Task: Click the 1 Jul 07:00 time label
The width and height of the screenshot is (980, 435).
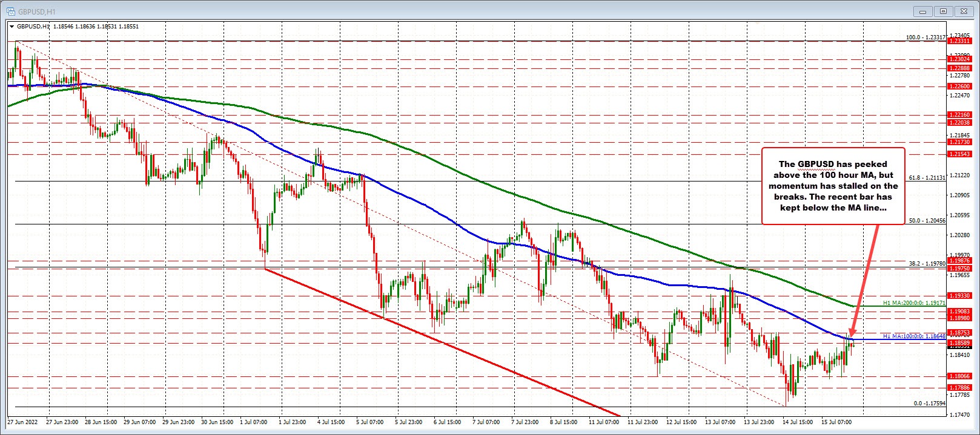Action: click(254, 421)
